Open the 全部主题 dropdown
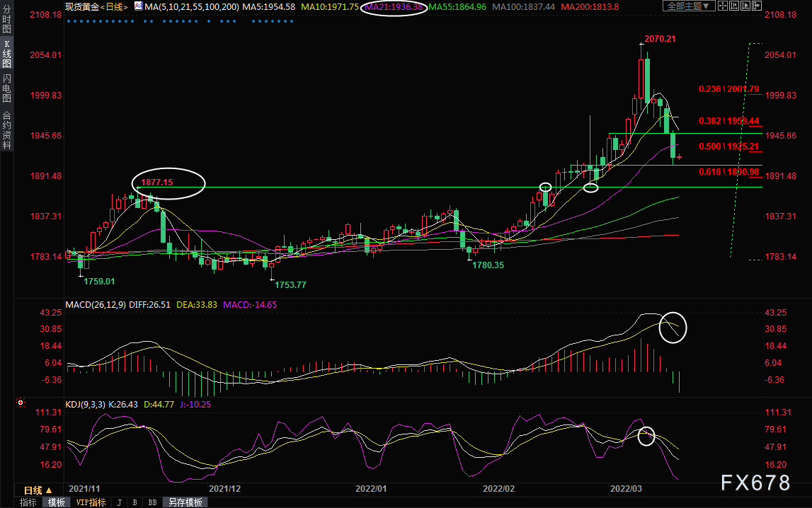 689,6
